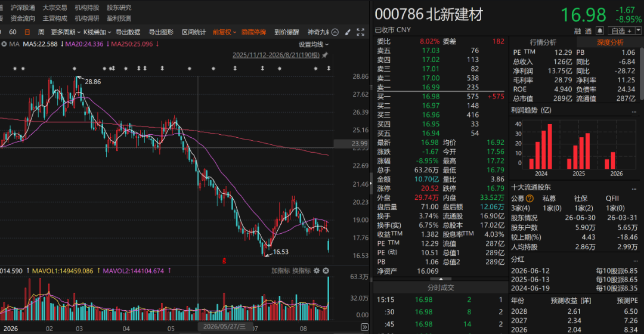Click the 2026-06-12 dividend row

pyautogui.click(x=574, y=271)
